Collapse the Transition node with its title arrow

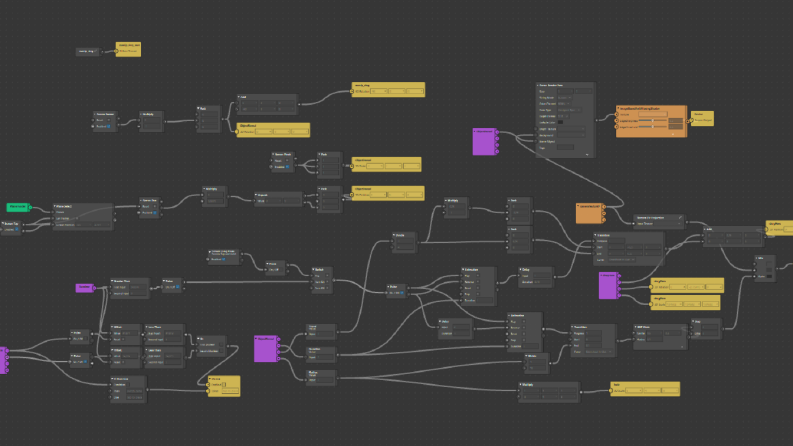point(595,235)
